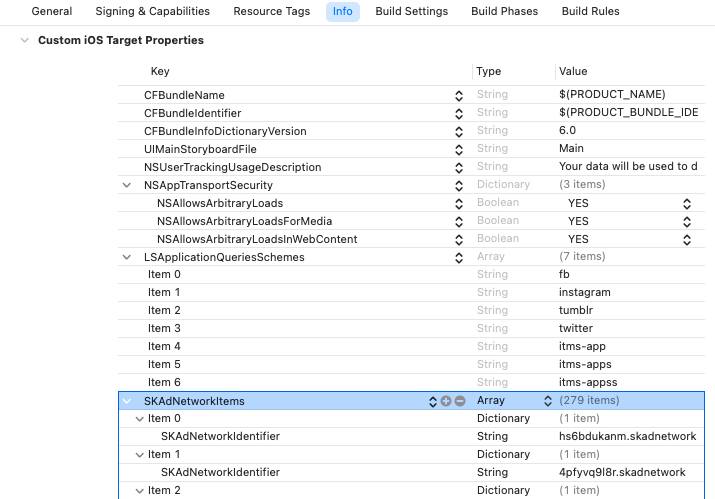Open key stepper for CFBundleIdentifier
Image resolution: width=715 pixels, height=499 pixels.
459,114
